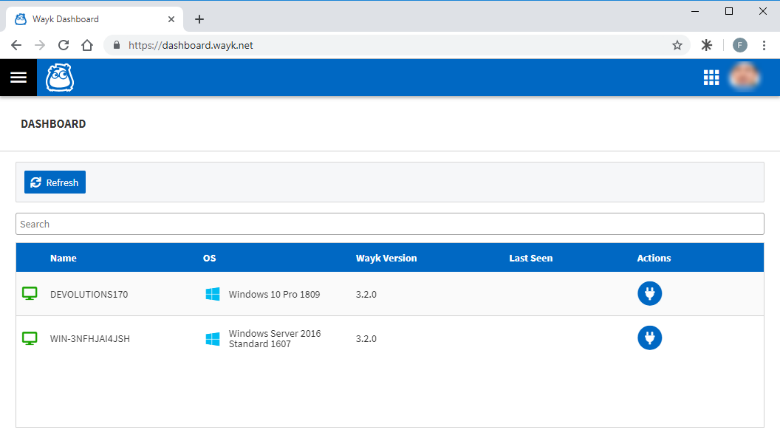This screenshot has width=780, height=438.
Task: Open a new browser tab
Action: tap(199, 19)
